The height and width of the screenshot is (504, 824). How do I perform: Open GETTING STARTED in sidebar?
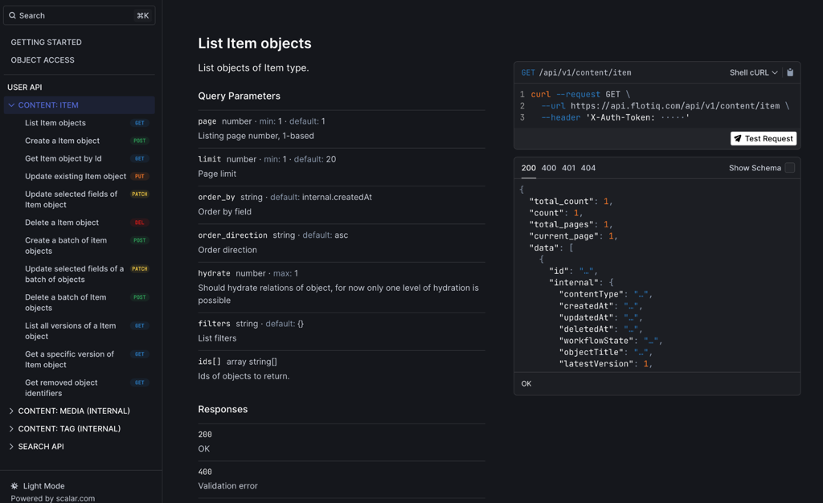point(46,42)
